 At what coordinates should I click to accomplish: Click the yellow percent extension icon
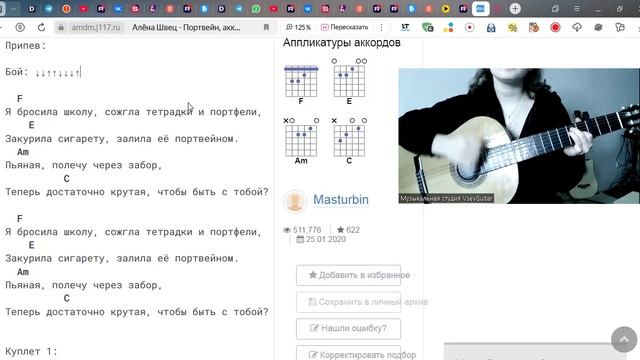point(513,27)
